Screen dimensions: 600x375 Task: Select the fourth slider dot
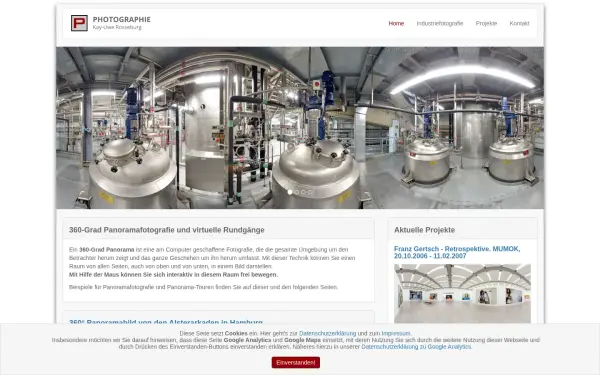pyautogui.click(x=310, y=192)
